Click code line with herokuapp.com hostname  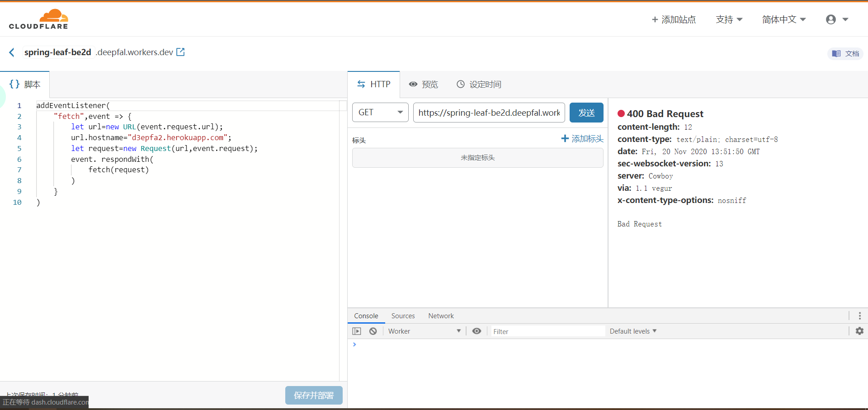click(x=151, y=137)
